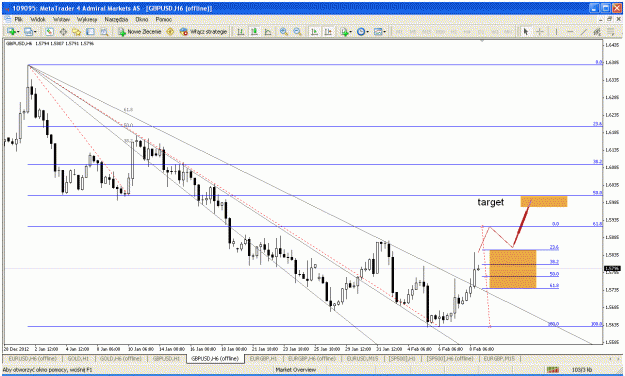625x376 pixels.
Task: Click the templates icon
Action: pyautogui.click(x=378, y=31)
